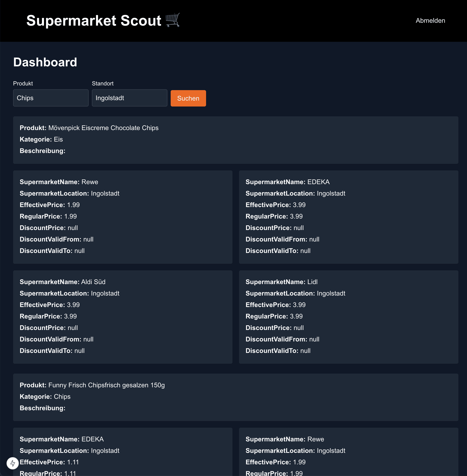Viewport: 467px width, 476px height.
Task: Click the Abmelden logout link
Action: [430, 21]
